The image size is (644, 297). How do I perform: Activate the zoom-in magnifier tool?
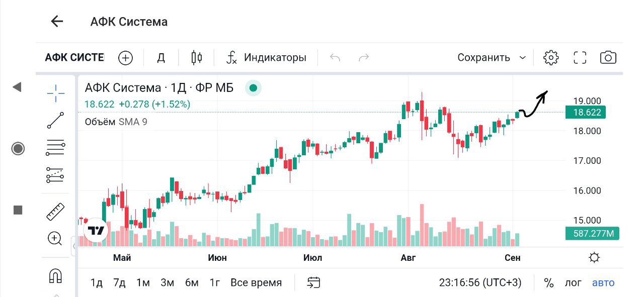point(55,238)
